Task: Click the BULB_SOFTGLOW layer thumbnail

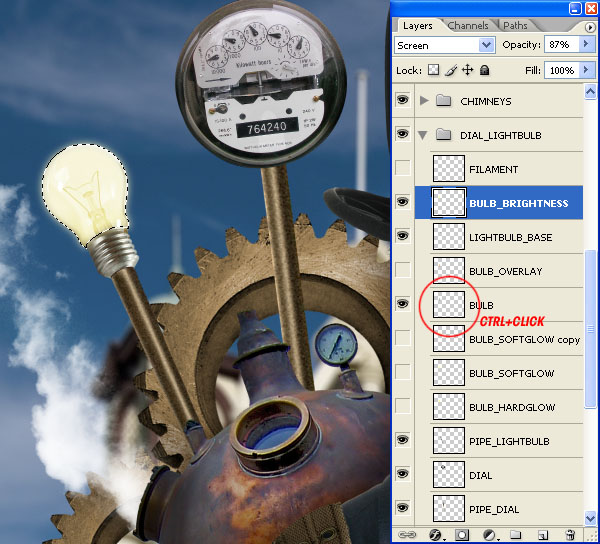Action: pyautogui.click(x=449, y=372)
